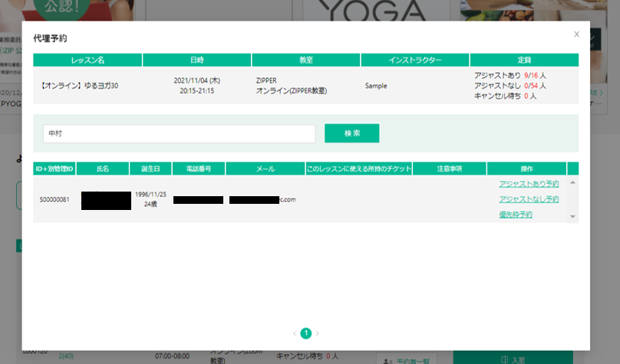620x364 pixels.
Task: Select the lesson name 【オンライン】ゆるヨガ30
Action: coord(80,86)
